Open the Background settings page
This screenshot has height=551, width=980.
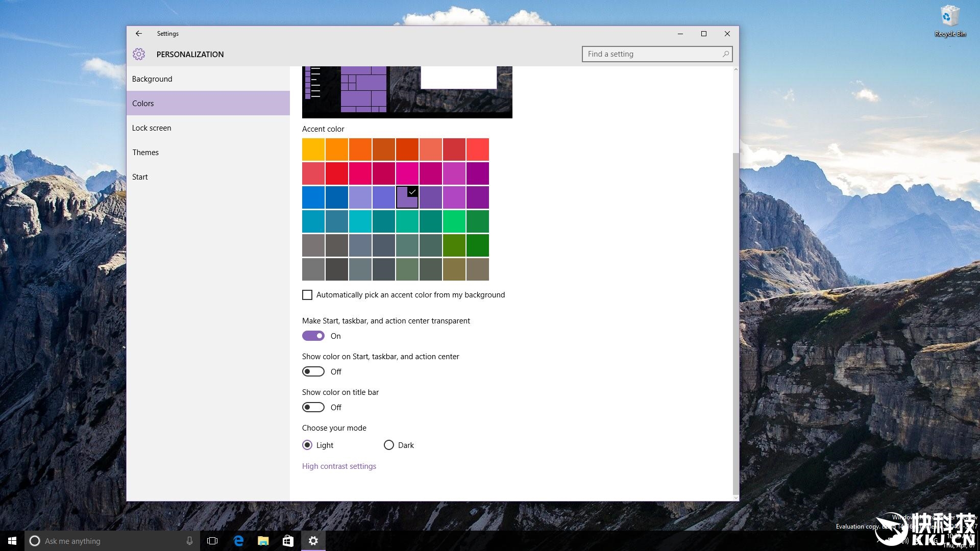coord(152,79)
